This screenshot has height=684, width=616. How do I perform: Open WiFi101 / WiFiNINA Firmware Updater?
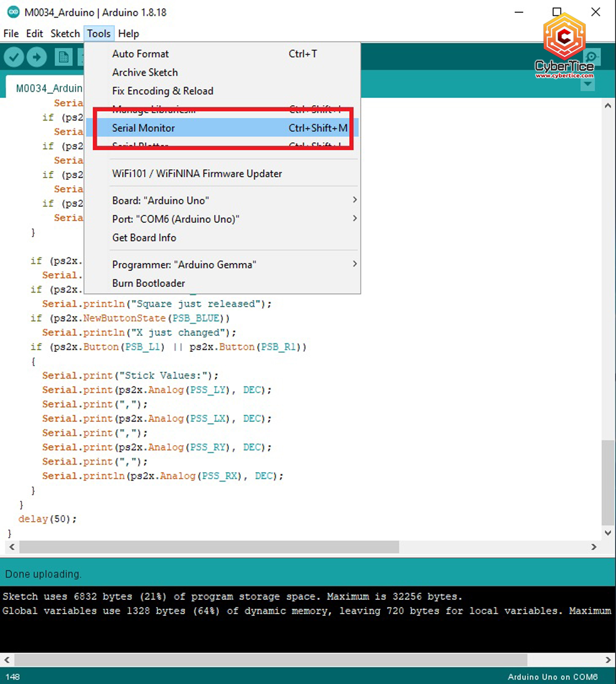click(x=222, y=174)
